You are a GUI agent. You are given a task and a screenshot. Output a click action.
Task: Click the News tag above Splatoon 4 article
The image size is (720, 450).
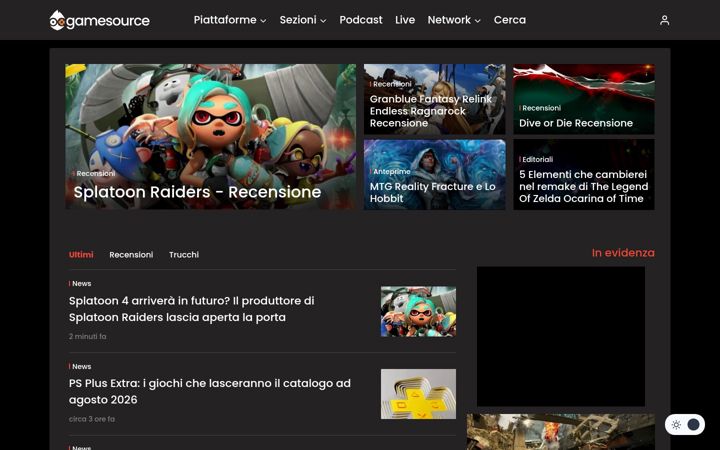point(81,284)
